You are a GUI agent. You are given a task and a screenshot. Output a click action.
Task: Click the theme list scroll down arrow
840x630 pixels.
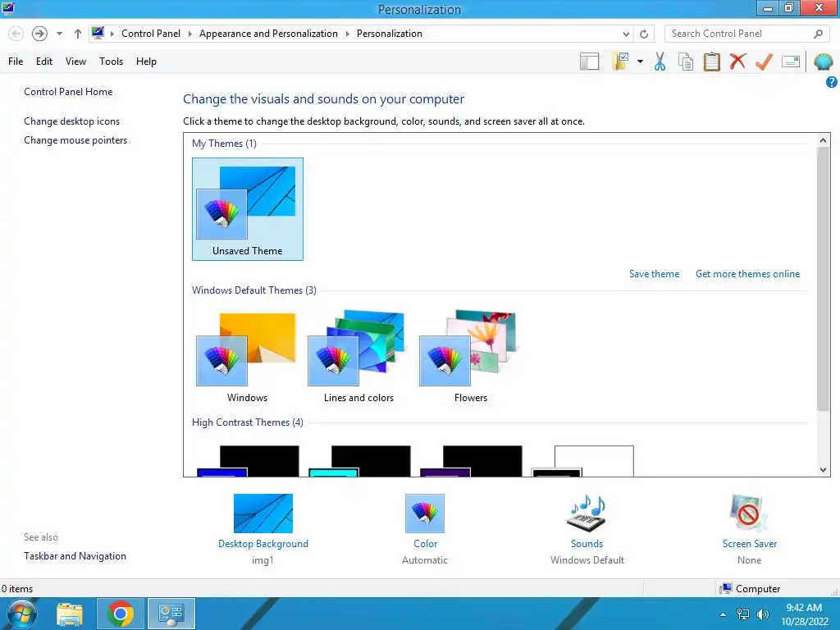[824, 470]
